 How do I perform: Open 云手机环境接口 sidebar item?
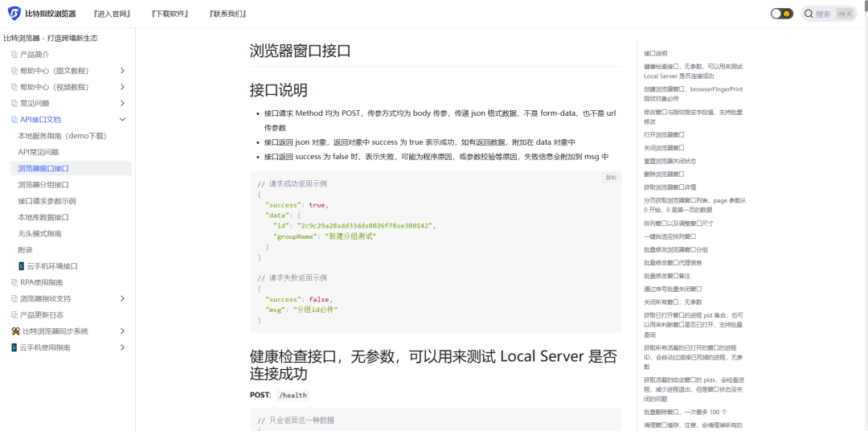[x=52, y=266]
